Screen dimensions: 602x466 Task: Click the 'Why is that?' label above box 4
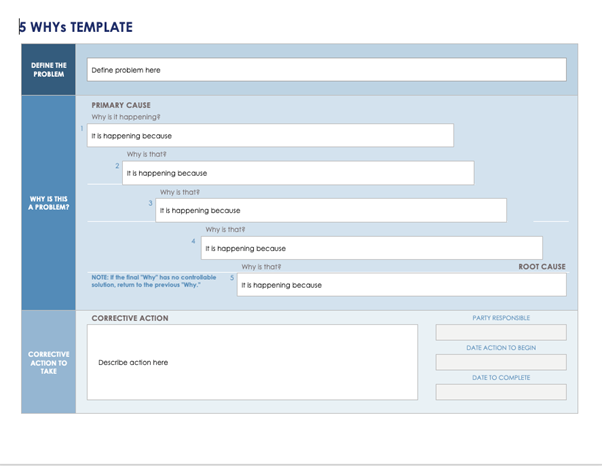225,230
